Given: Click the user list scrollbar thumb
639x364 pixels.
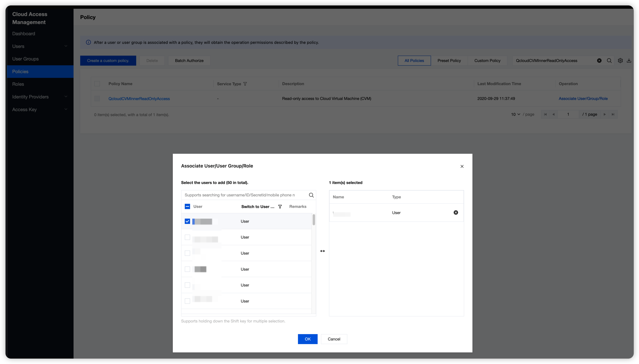Looking at the screenshot, I should (314, 220).
